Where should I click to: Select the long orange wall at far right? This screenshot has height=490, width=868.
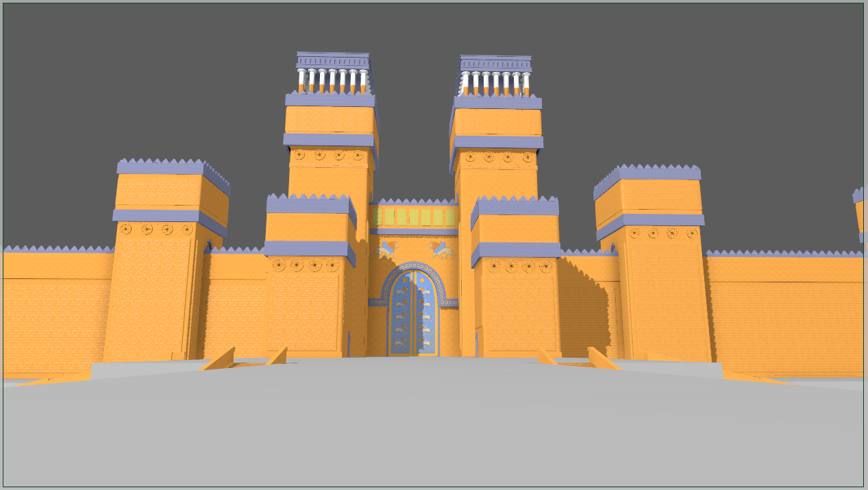coord(788,308)
